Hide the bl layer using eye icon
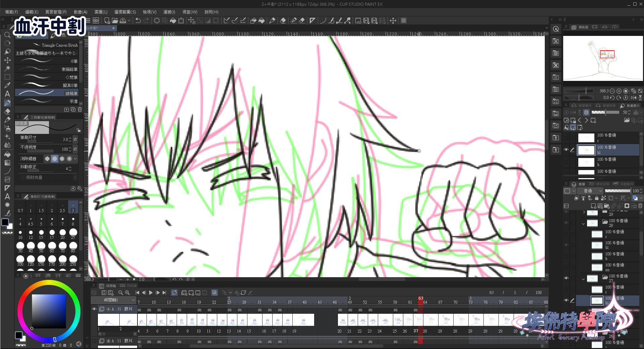The height and width of the screenshot is (349, 644). [566, 150]
